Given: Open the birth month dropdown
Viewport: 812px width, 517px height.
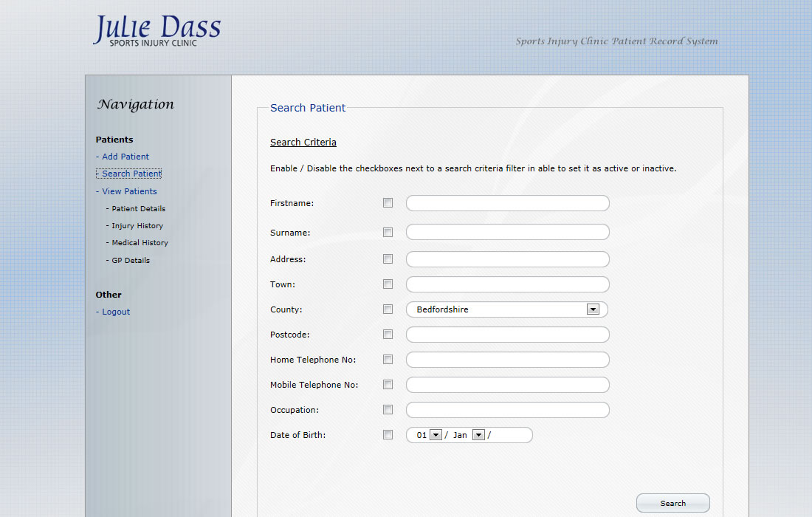Looking at the screenshot, I should [478, 435].
